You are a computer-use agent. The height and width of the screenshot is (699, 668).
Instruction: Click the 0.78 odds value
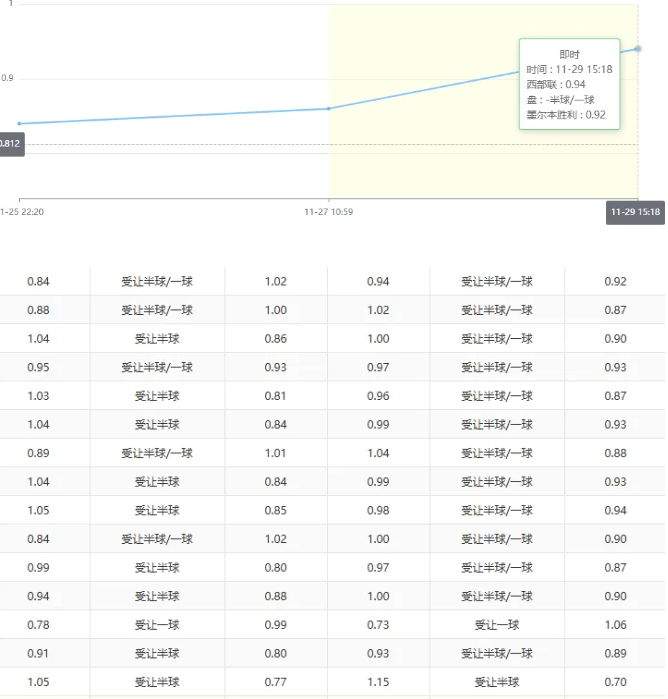(38, 625)
